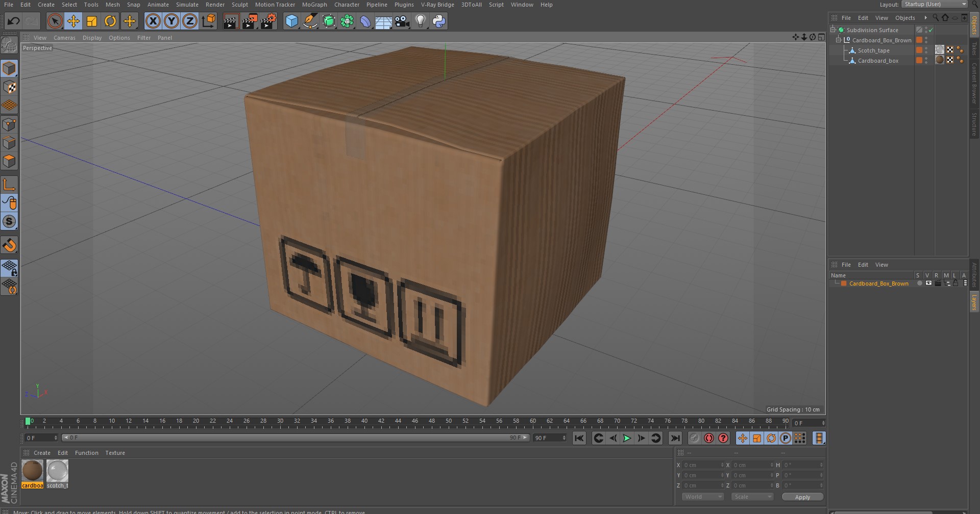The width and height of the screenshot is (980, 514).
Task: Enable the magnet sculpt tool icon
Action: (x=9, y=245)
